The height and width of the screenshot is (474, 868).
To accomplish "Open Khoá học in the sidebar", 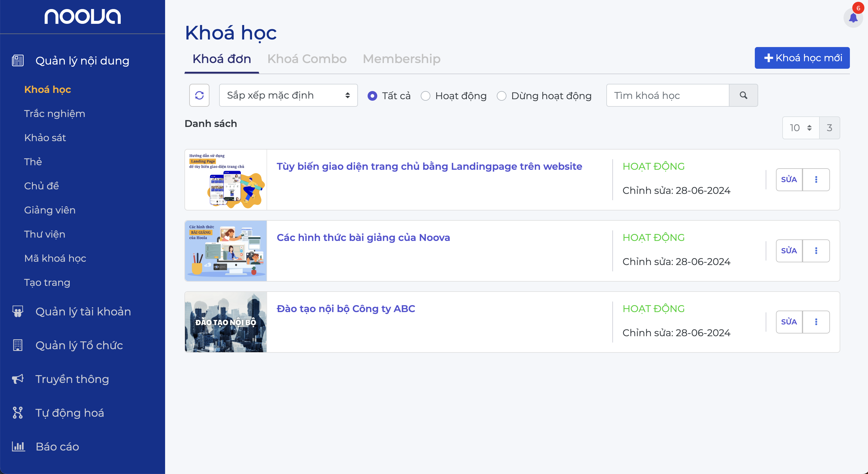I will (47, 90).
